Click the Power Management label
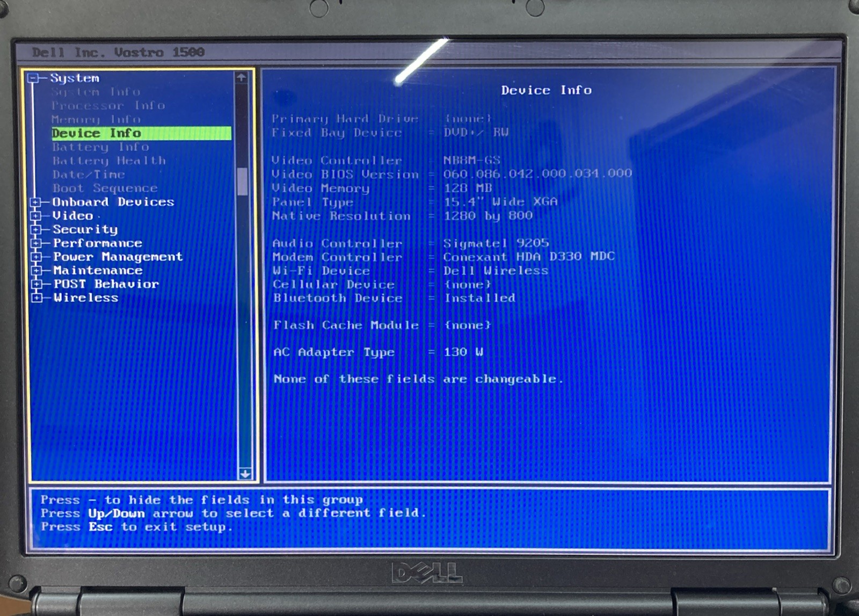 coord(118,257)
